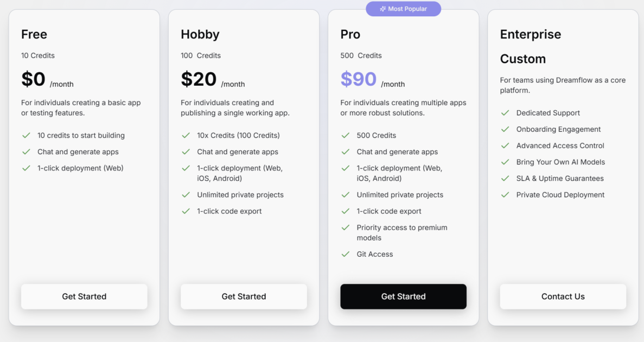Click checkmark next to 10 credits to start building

[x=26, y=136]
